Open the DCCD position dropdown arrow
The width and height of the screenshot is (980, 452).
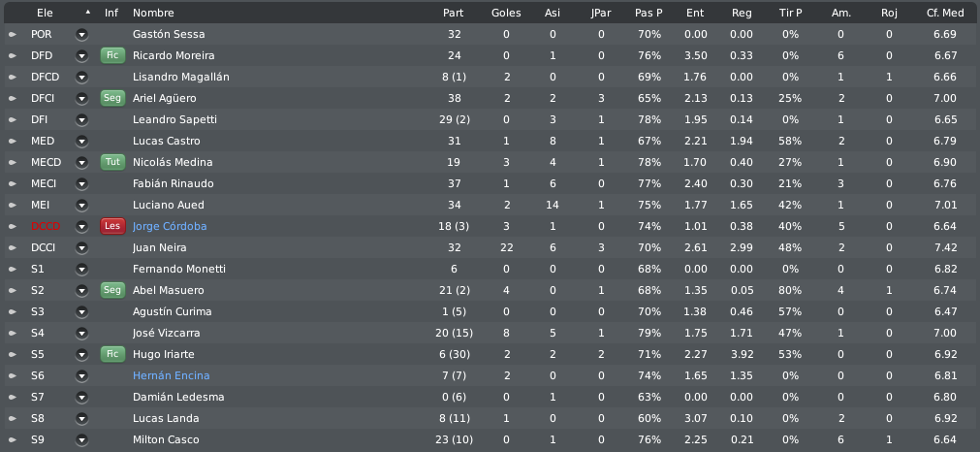[x=81, y=226]
